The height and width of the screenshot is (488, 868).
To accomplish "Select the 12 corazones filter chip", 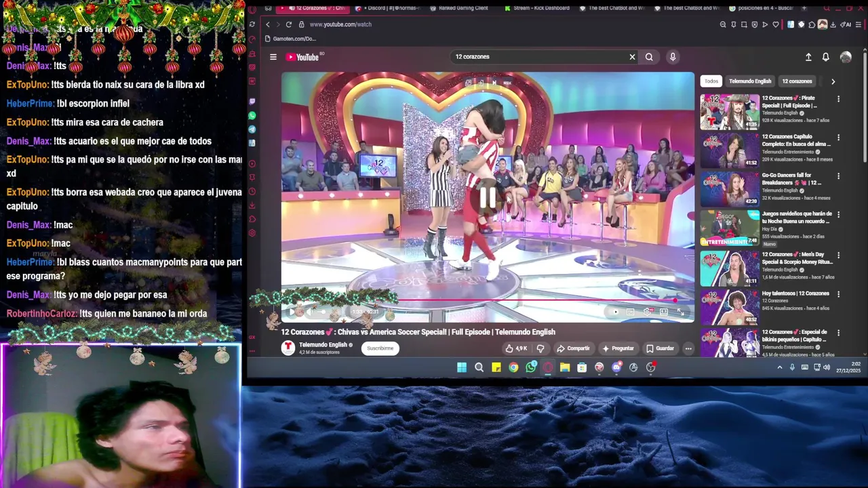I will 797,81.
